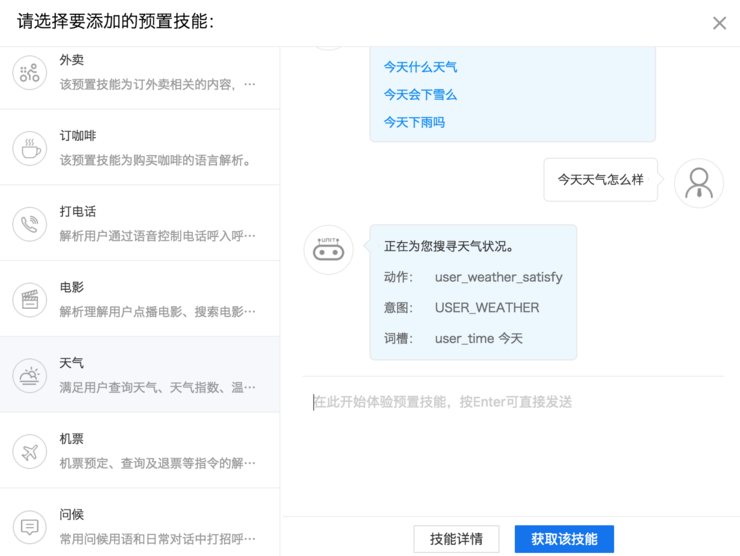This screenshot has height=556, width=740.
Task: Close the preset skill dialog
Action: coord(719,23)
